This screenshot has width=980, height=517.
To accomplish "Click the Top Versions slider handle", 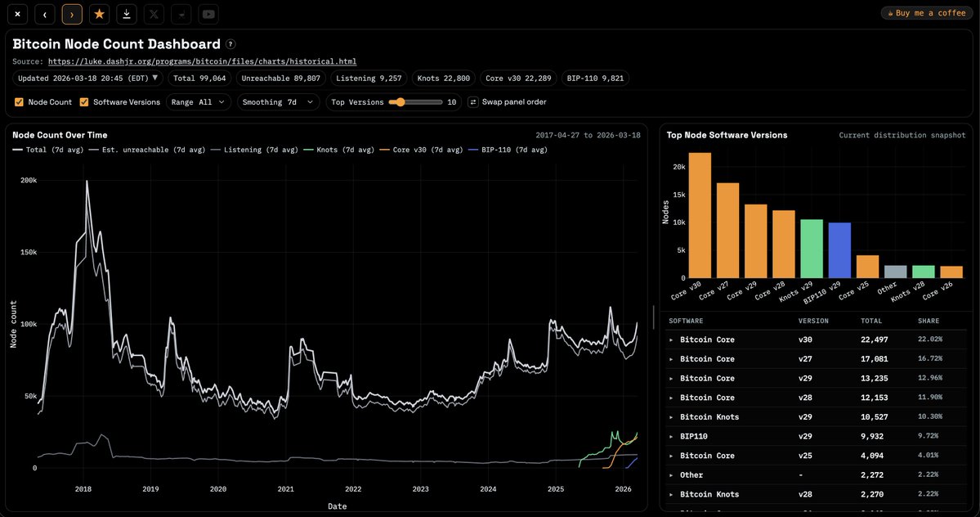I will (x=400, y=102).
